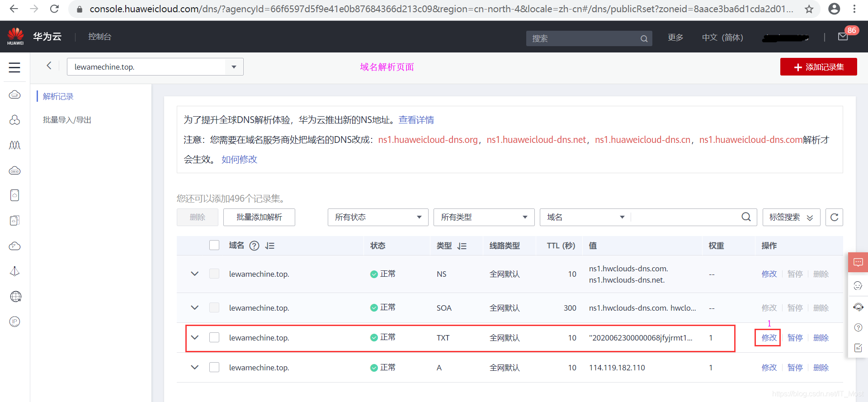
Task: Reload the page with browser refresh icon
Action: coord(54,9)
